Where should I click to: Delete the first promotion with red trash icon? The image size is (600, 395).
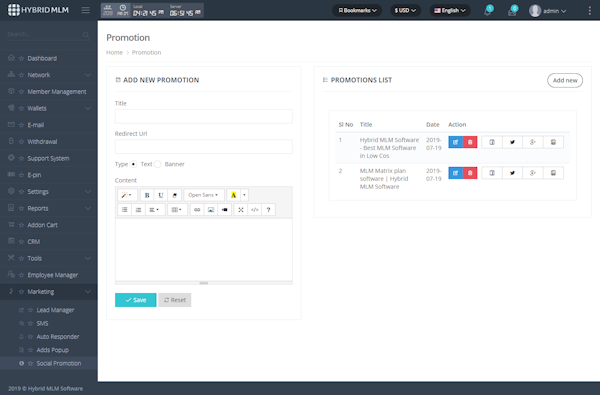pyautogui.click(x=470, y=142)
